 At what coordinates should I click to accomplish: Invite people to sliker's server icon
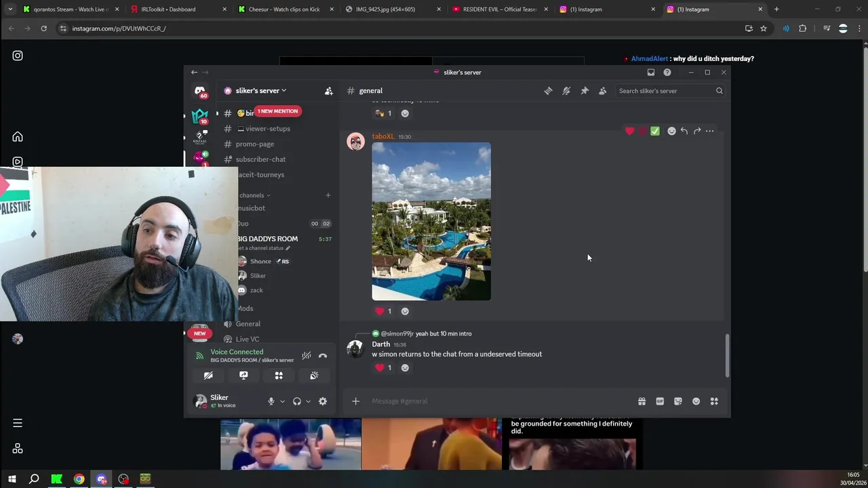tap(329, 91)
